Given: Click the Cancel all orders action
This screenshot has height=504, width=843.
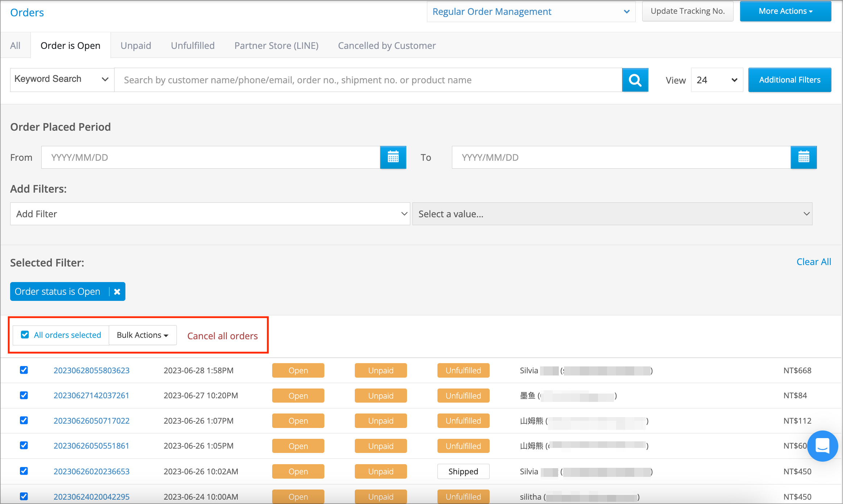Looking at the screenshot, I should [222, 336].
